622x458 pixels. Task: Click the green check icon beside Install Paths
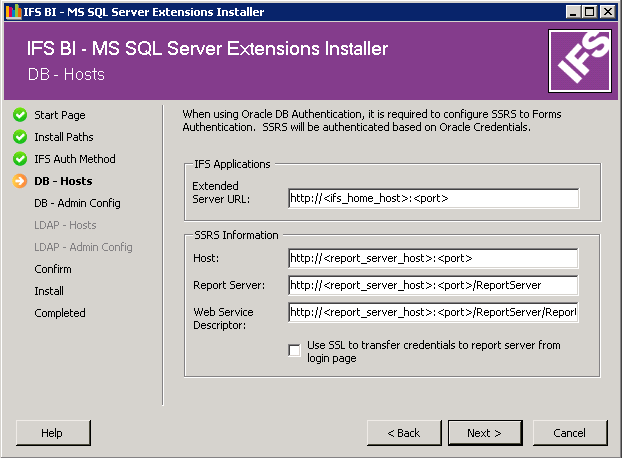(19, 137)
